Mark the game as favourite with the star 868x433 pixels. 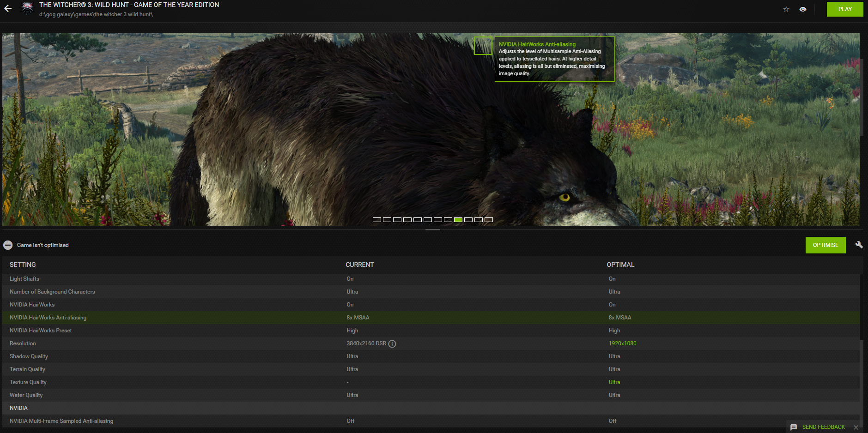(x=786, y=9)
